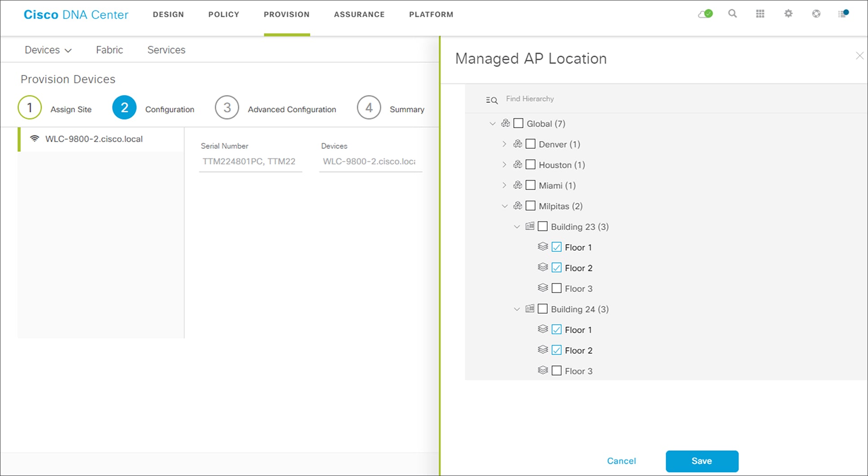Image resolution: width=868 pixels, height=476 pixels.
Task: Expand the Denver tree node
Action: click(504, 144)
